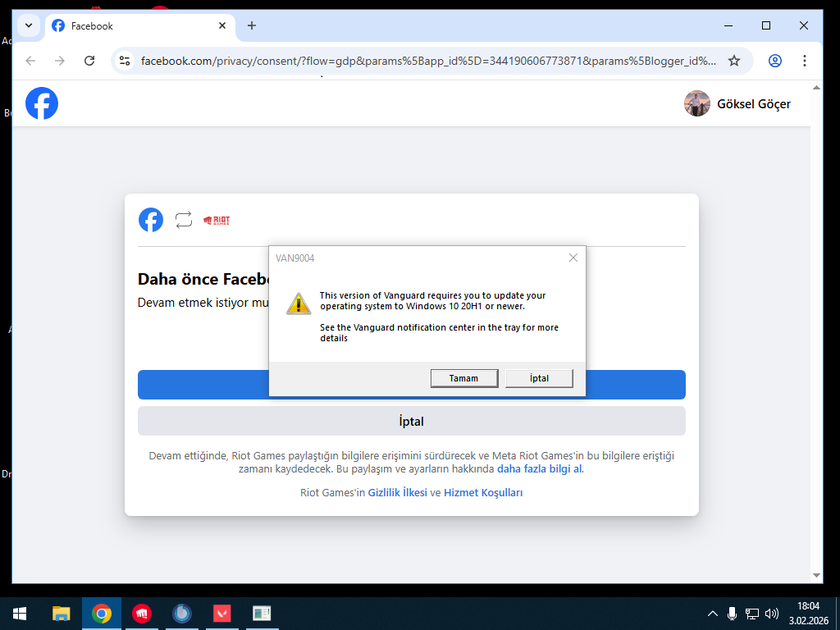This screenshot has height=630, width=840.
Task: Click the sync arrows icon on the consent card
Action: click(x=184, y=220)
